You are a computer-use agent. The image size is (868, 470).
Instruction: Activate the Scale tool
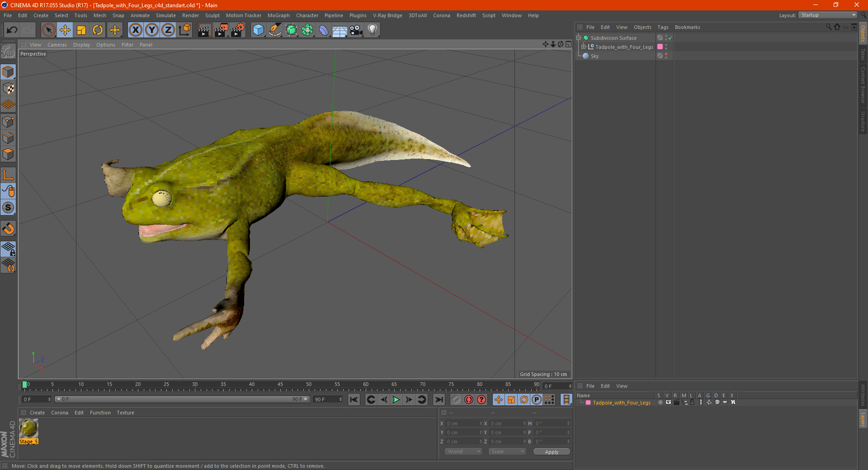[x=81, y=30]
